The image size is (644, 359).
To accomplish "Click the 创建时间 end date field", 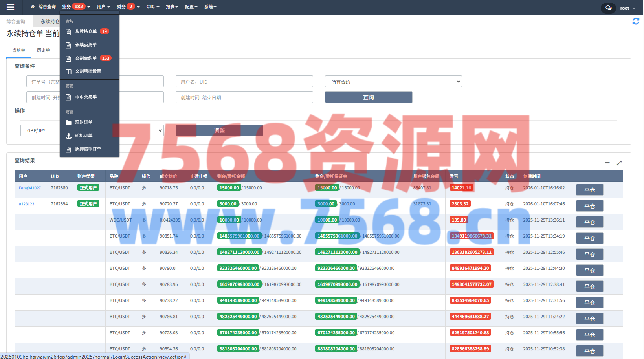I will (244, 97).
